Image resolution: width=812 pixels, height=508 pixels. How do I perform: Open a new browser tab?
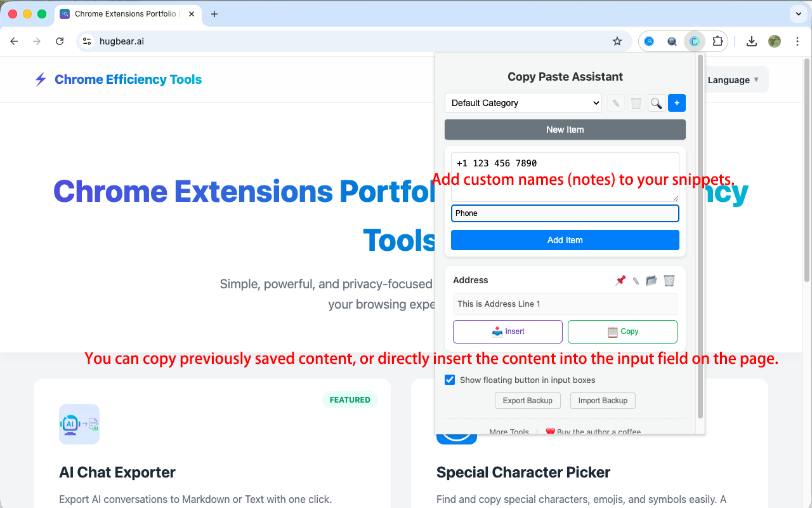[214, 14]
